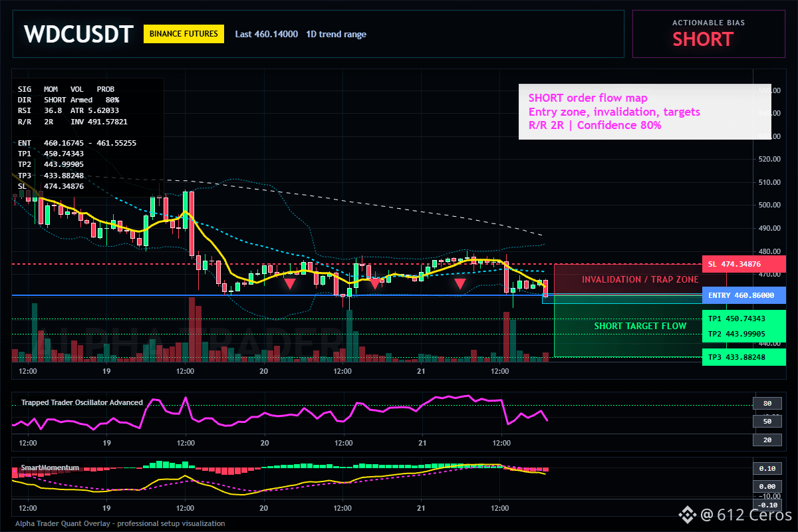Click the red triangle marker just after date 20
This screenshot has width=798, height=532.
click(x=290, y=284)
